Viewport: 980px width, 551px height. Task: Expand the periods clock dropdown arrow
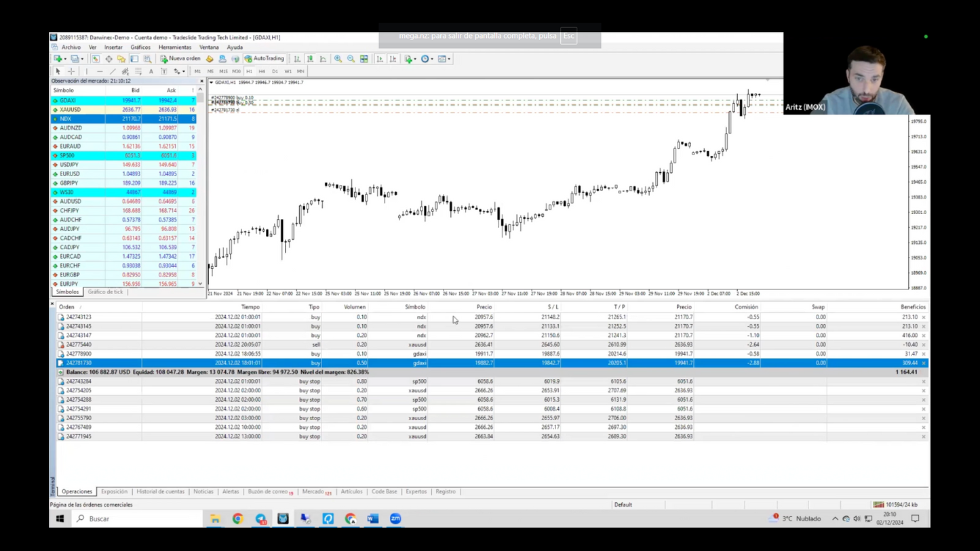432,59
